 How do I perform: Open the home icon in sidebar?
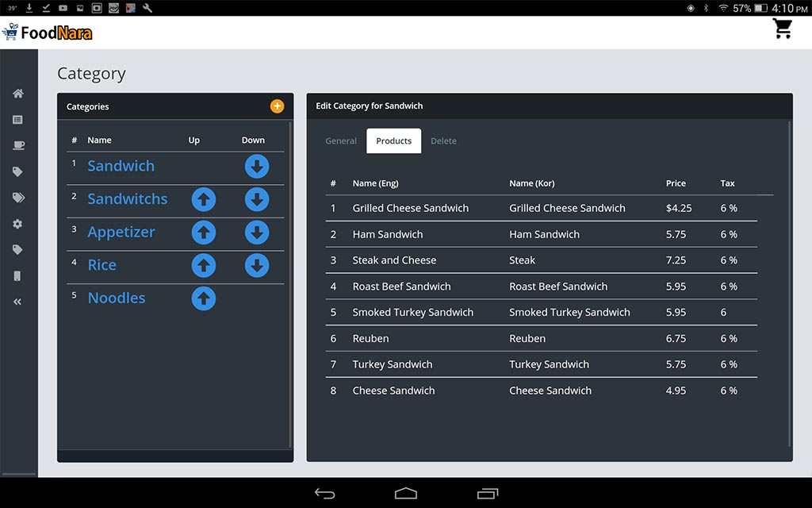(17, 94)
